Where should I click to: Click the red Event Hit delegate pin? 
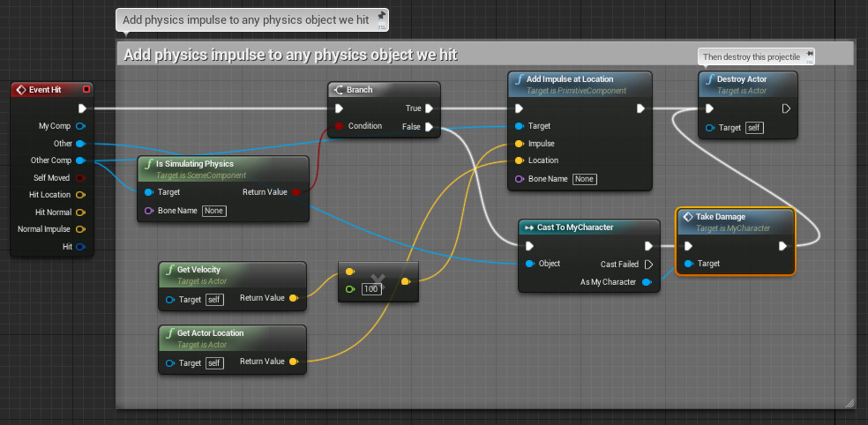(x=86, y=89)
